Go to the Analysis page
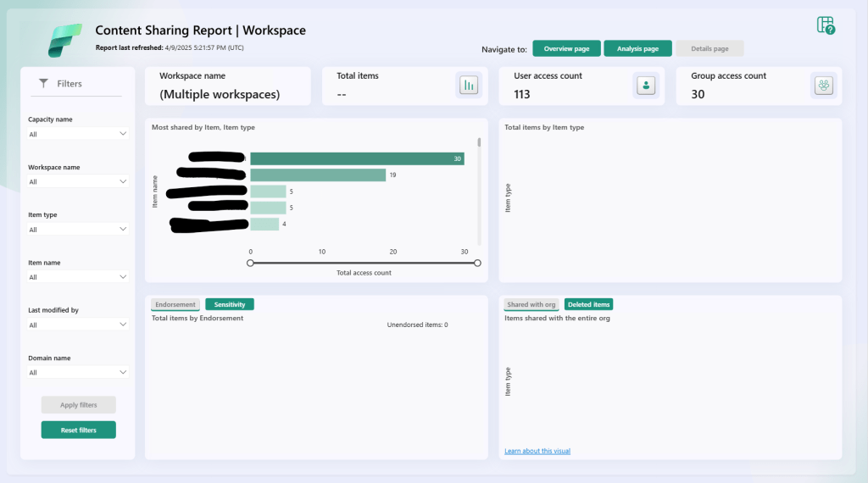This screenshot has width=868, height=483. point(637,48)
